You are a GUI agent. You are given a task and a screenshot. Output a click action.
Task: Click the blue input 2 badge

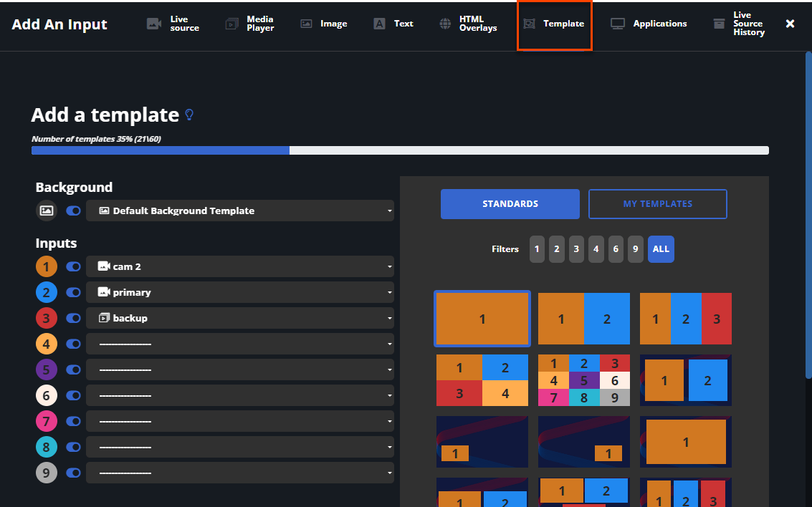click(x=46, y=292)
